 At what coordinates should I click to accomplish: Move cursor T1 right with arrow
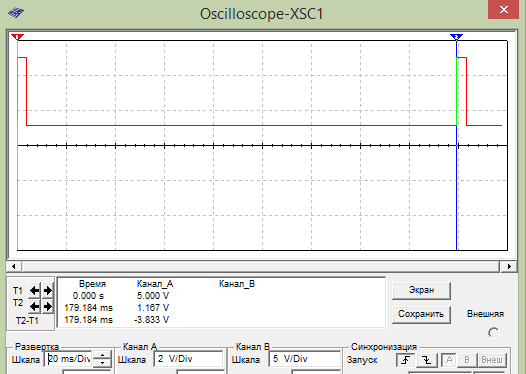(x=48, y=290)
